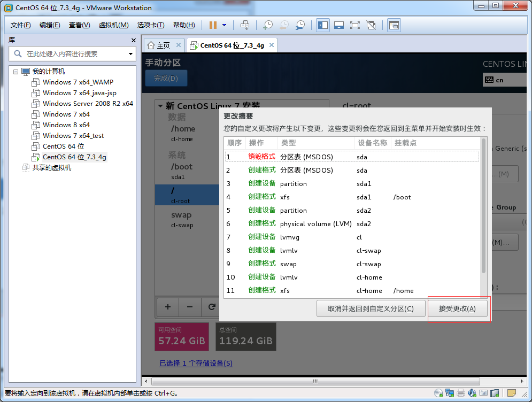The width and height of the screenshot is (532, 402).
Task: Select the CentOS 64 位 virtual machine
Action: (x=64, y=146)
